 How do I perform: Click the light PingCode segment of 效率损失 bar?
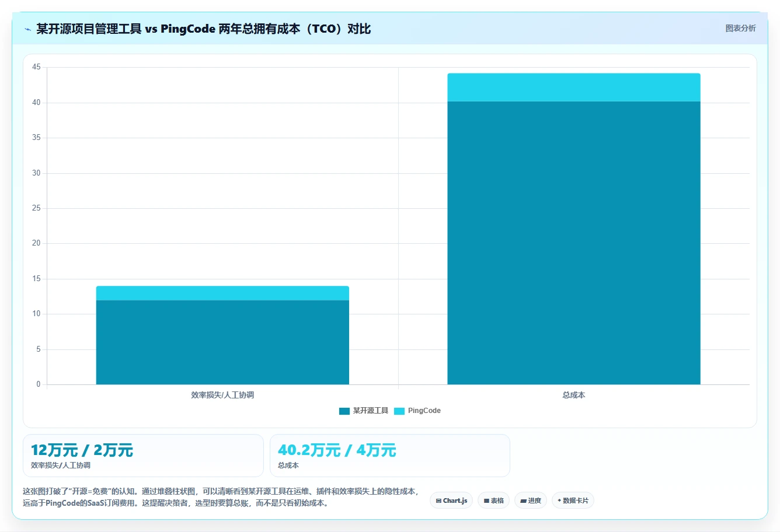tap(222, 293)
